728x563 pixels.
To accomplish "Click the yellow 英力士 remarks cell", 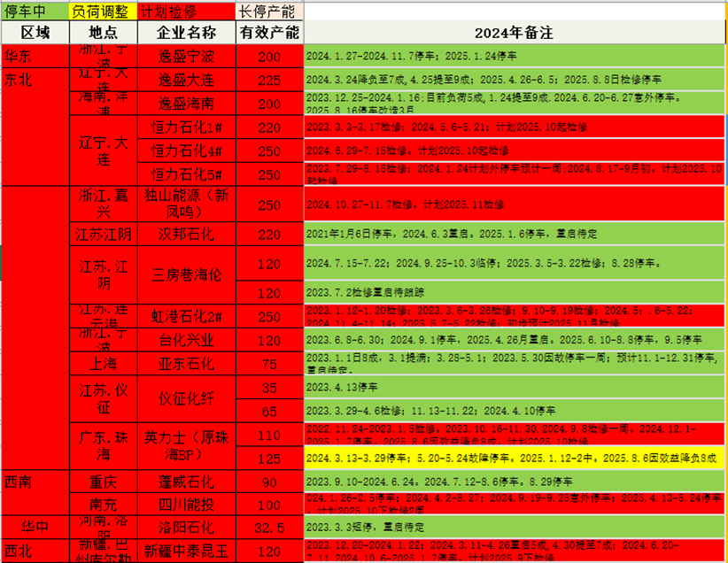I will point(514,459).
